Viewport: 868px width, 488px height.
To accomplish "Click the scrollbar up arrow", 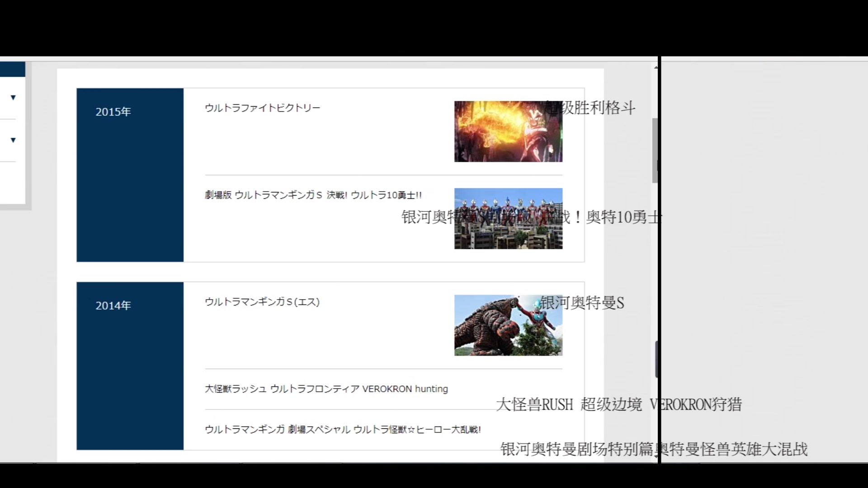I will click(656, 67).
